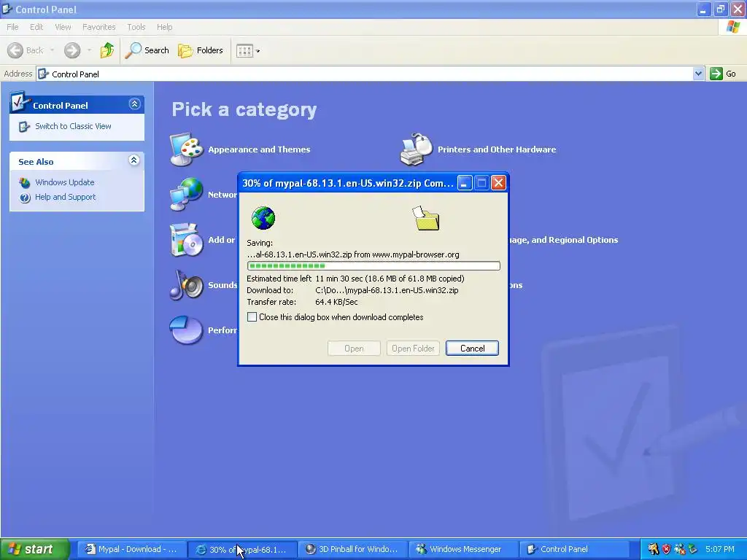Open the File menu
Image resolution: width=747 pixels, height=560 pixels.
pyautogui.click(x=12, y=27)
